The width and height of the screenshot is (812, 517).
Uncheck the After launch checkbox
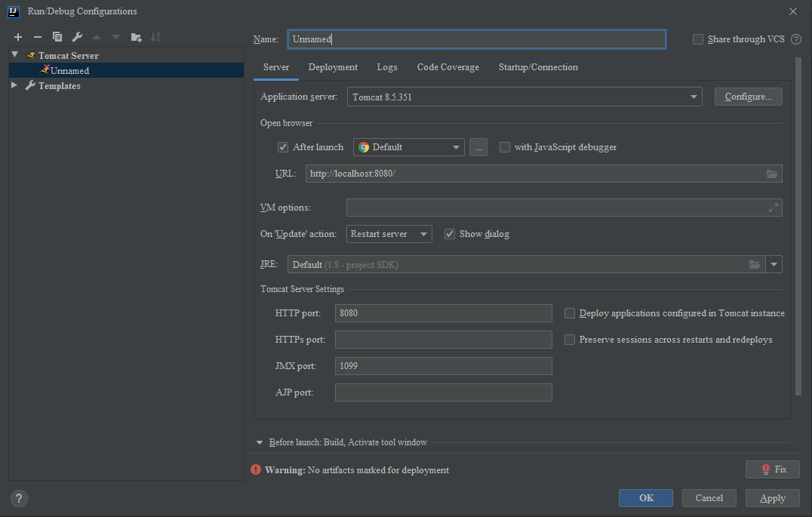click(283, 147)
